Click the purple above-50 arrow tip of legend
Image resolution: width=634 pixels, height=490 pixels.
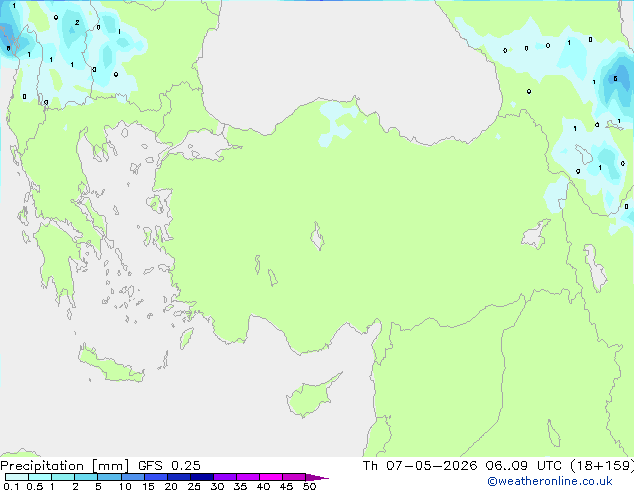click(317, 477)
